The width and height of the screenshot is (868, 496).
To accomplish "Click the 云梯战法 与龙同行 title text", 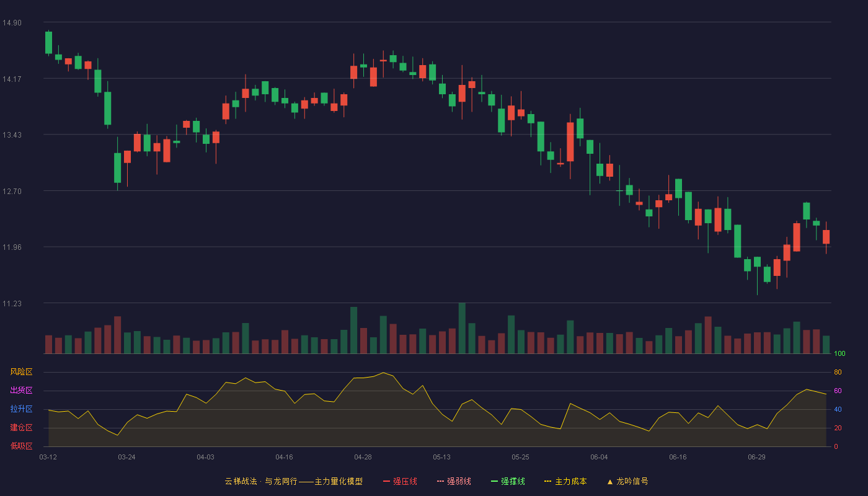I will 260,481.
